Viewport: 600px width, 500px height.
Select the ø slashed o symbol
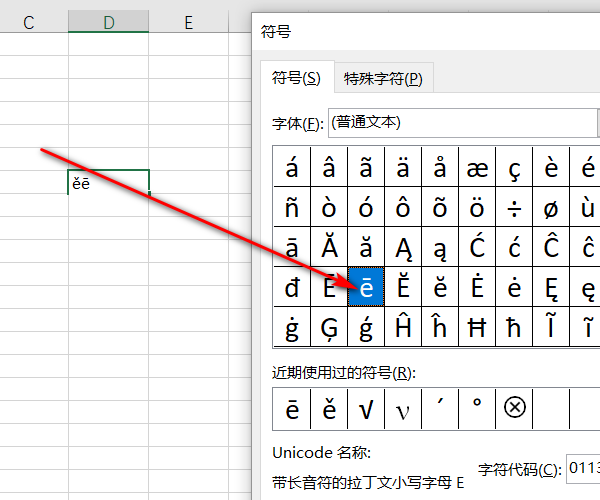click(x=551, y=207)
